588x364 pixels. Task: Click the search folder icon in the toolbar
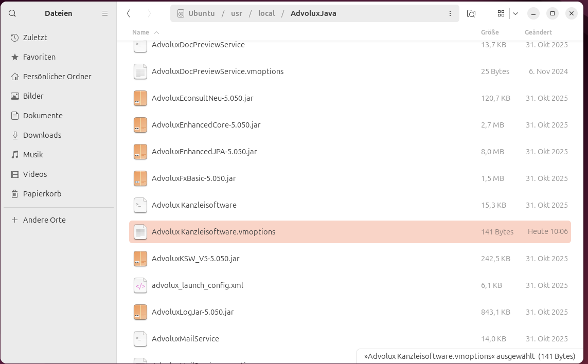471,13
